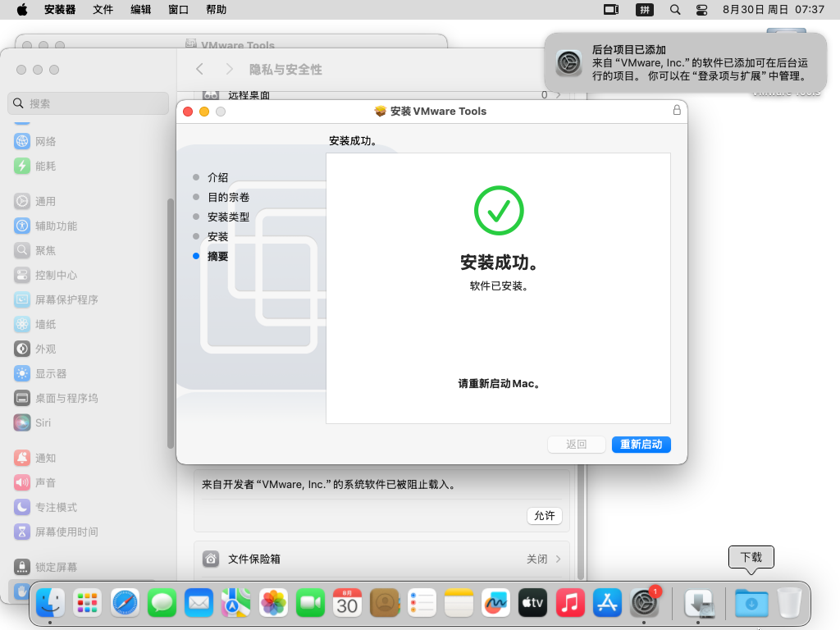Open System Settings from the Dock
Viewport: 840px width, 630px height.
645,603
